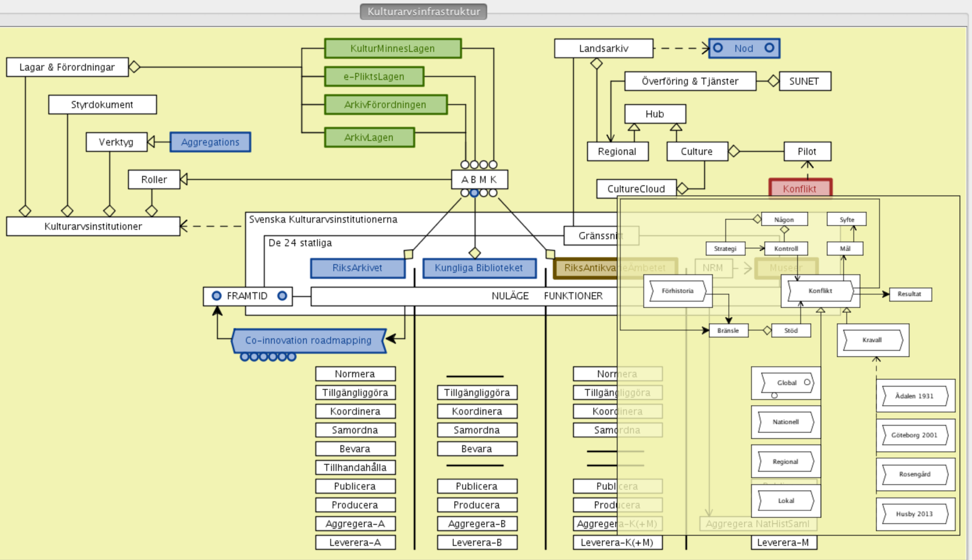Select the Förhistoria chevron shape
The image size is (972, 560).
tap(677, 291)
